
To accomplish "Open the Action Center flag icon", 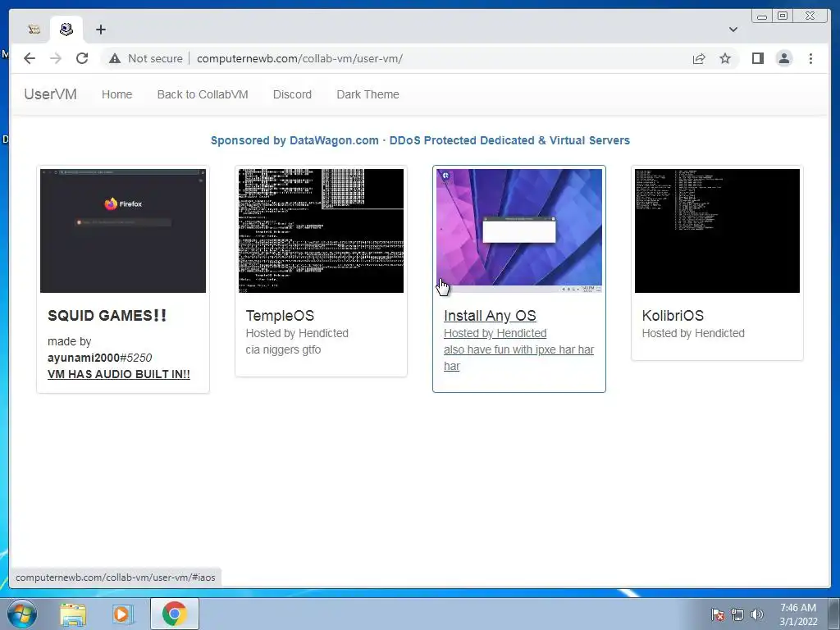I will tap(718, 614).
